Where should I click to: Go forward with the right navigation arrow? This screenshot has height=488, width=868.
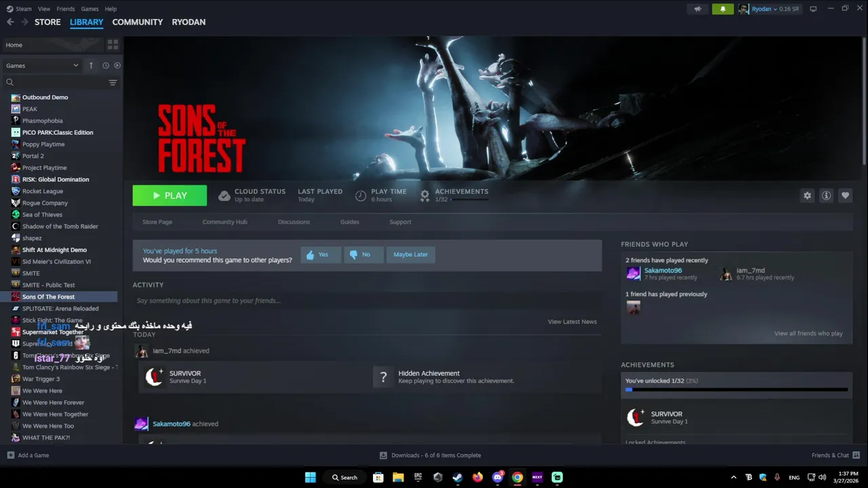(x=25, y=22)
